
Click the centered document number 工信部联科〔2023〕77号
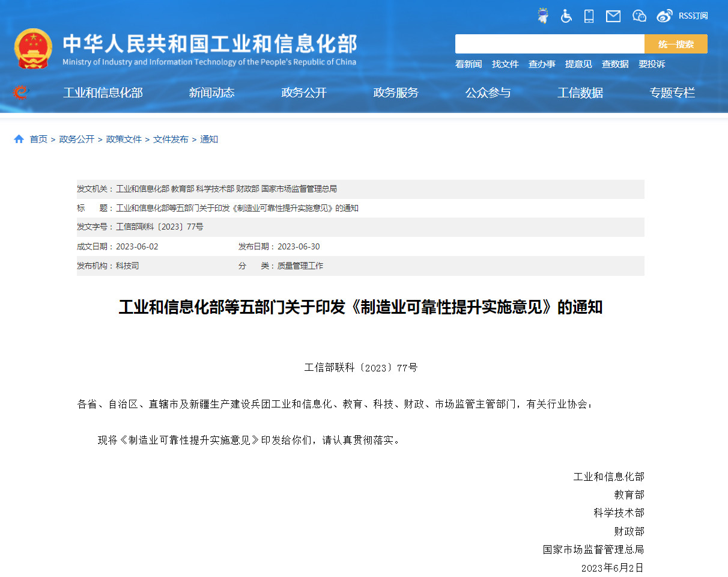360,367
